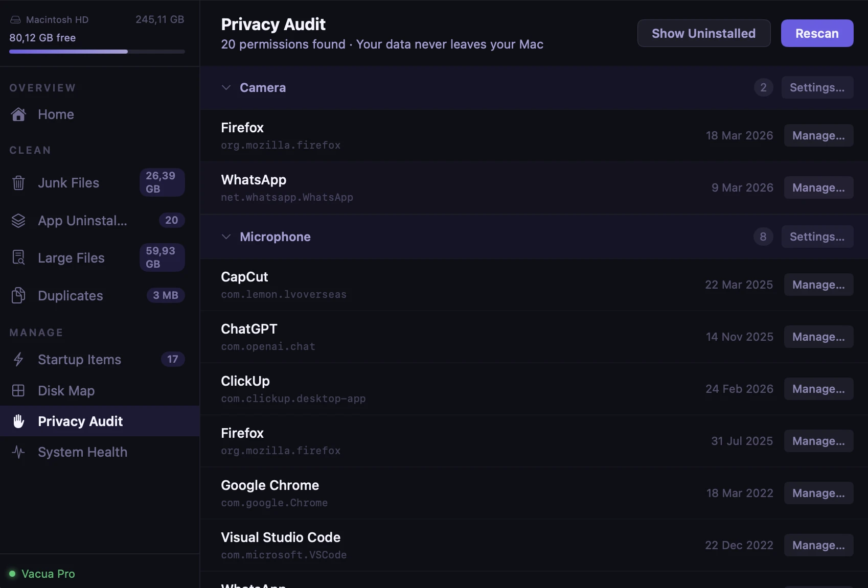Click the disk usage progress bar

(97, 52)
